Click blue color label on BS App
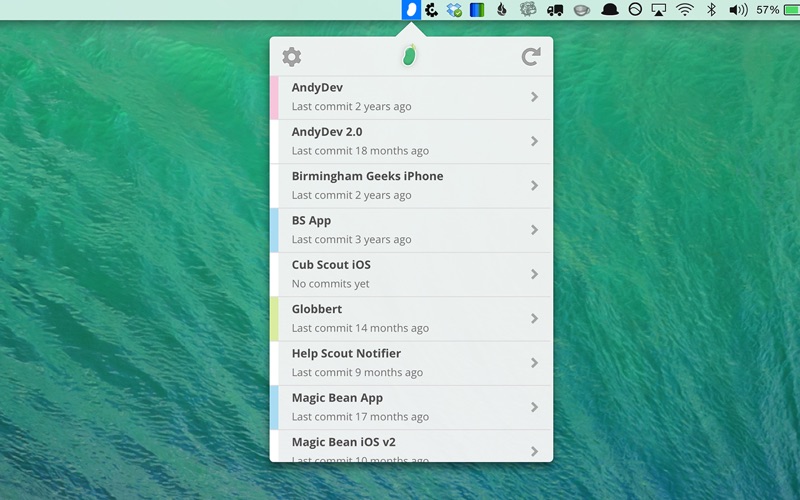The height and width of the screenshot is (500, 800). pyautogui.click(x=274, y=231)
